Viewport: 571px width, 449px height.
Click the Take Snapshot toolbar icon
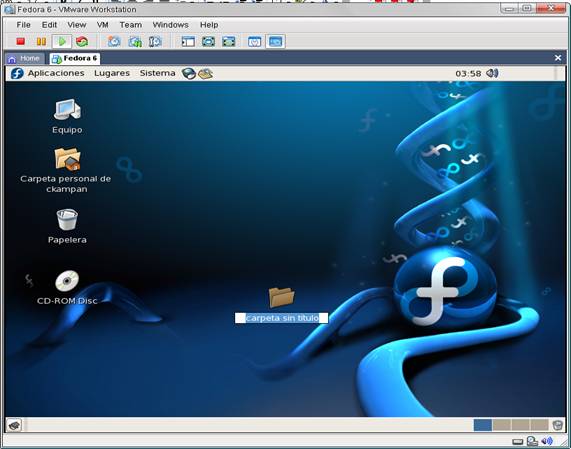pos(114,42)
